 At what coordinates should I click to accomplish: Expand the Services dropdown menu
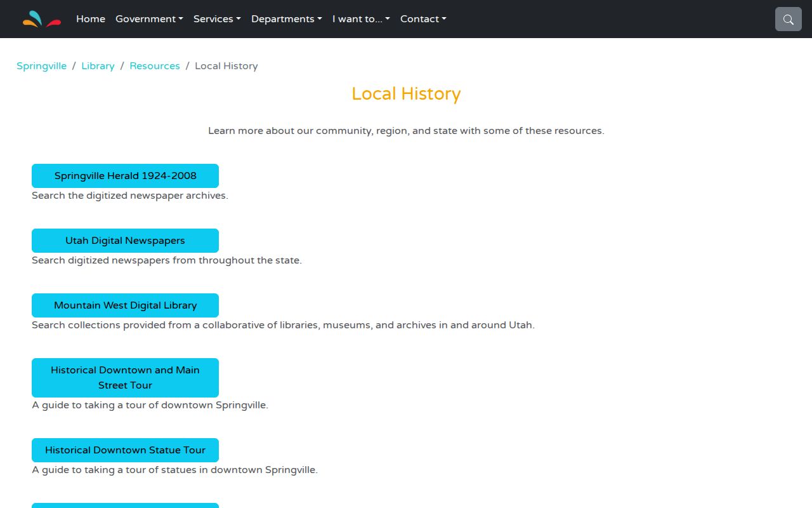pyautogui.click(x=217, y=19)
